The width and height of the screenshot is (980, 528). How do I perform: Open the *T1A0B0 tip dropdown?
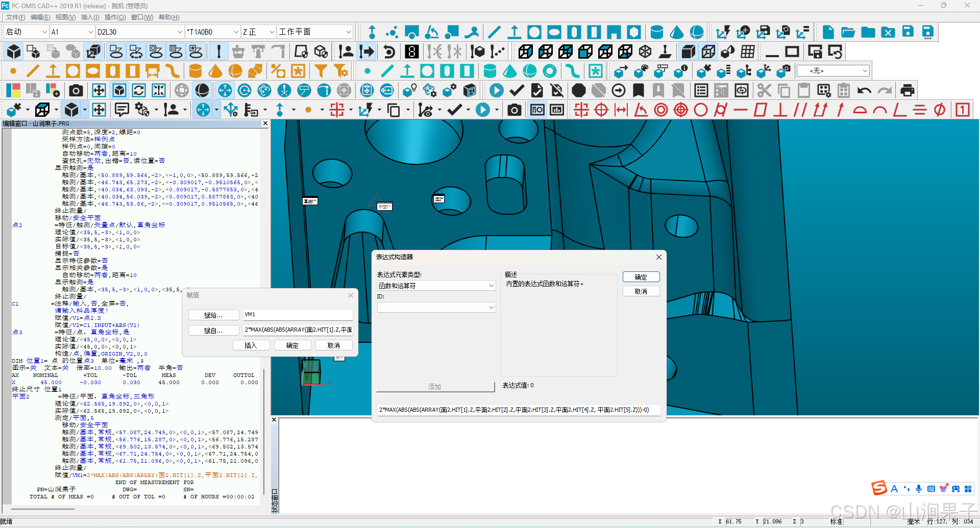236,32
